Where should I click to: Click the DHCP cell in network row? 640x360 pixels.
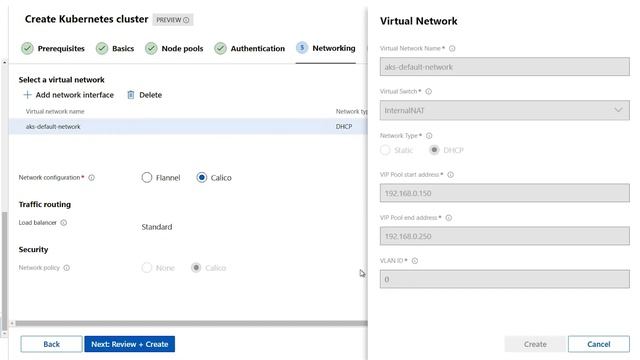click(344, 127)
